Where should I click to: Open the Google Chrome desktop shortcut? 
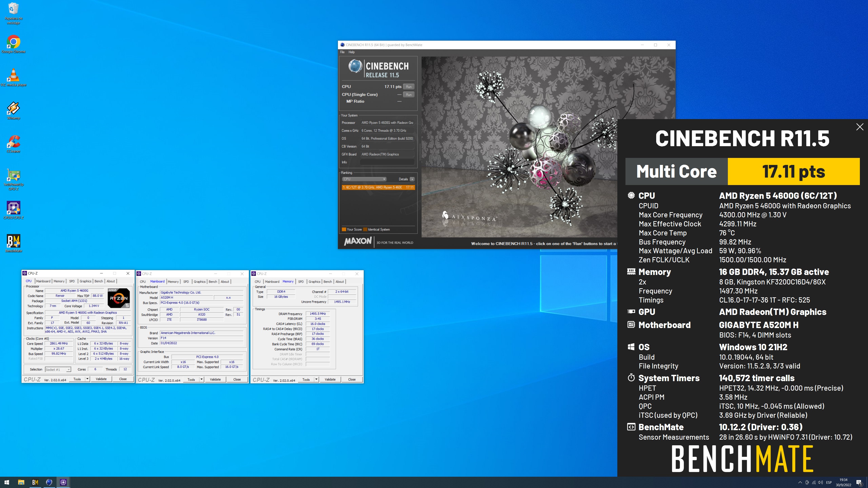[14, 44]
